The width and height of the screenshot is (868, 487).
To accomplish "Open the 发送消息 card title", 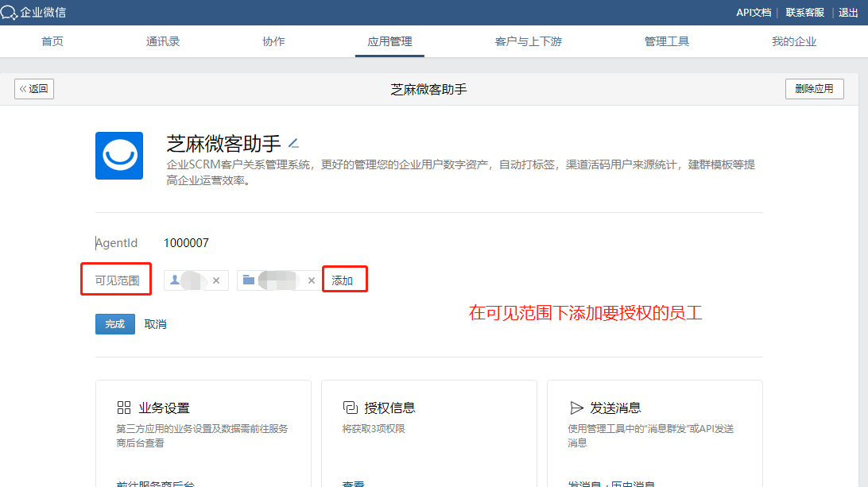I will [615, 408].
